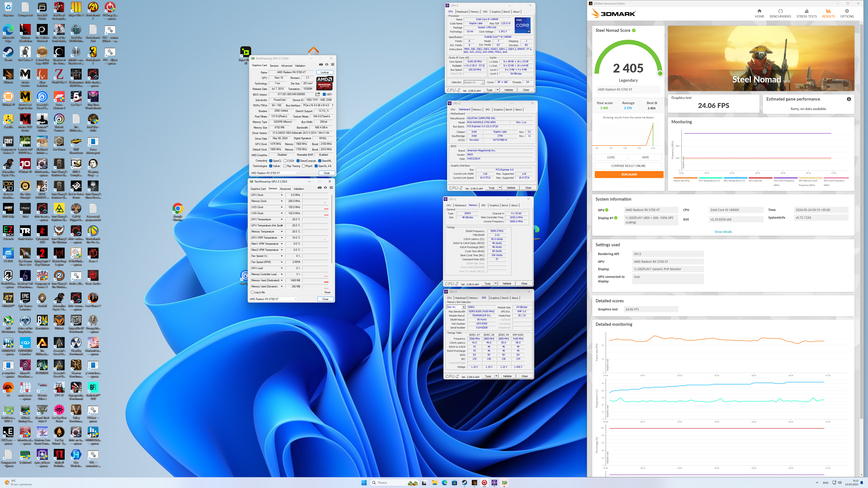Viewport: 868px width, 488px height.
Task: Click COMPARE RESULT ONLINE button
Action: coord(628,166)
